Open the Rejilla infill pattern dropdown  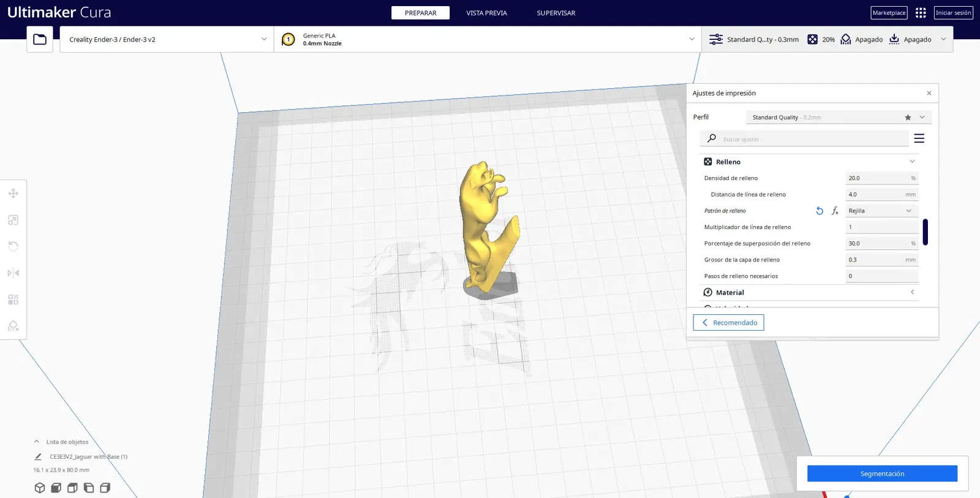pyautogui.click(x=881, y=211)
